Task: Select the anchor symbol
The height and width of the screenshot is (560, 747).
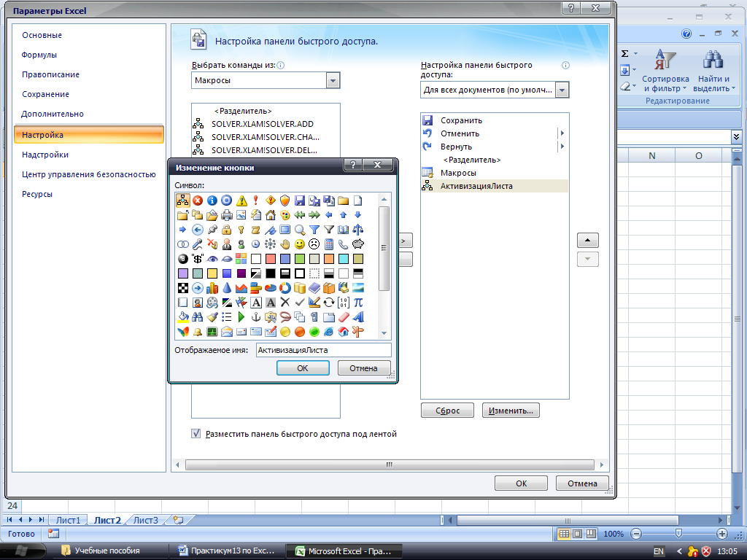Action: 256,317
